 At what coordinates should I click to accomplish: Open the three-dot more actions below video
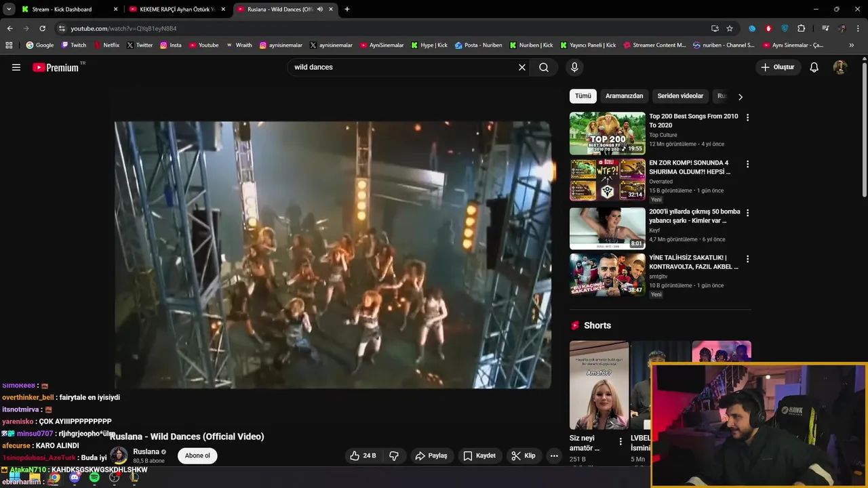pos(554,455)
